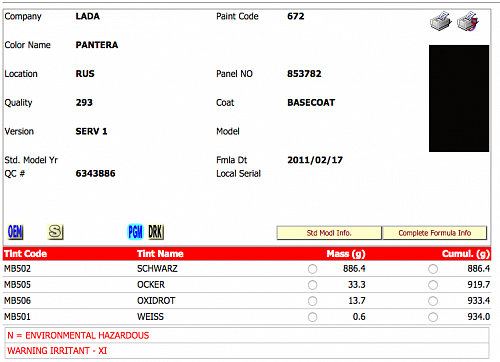Select mass radio button for OCKER
The height and width of the screenshot is (362, 500).
coord(313,285)
